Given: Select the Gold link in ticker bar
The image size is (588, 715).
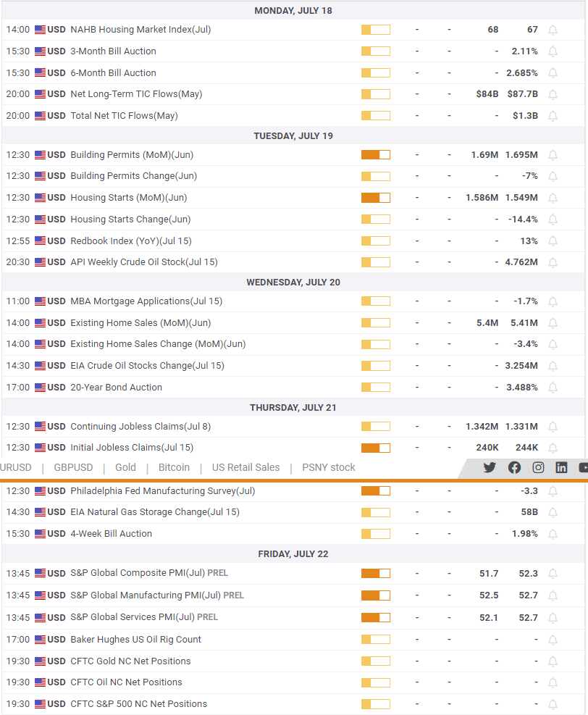Looking at the screenshot, I should pyautogui.click(x=125, y=467).
